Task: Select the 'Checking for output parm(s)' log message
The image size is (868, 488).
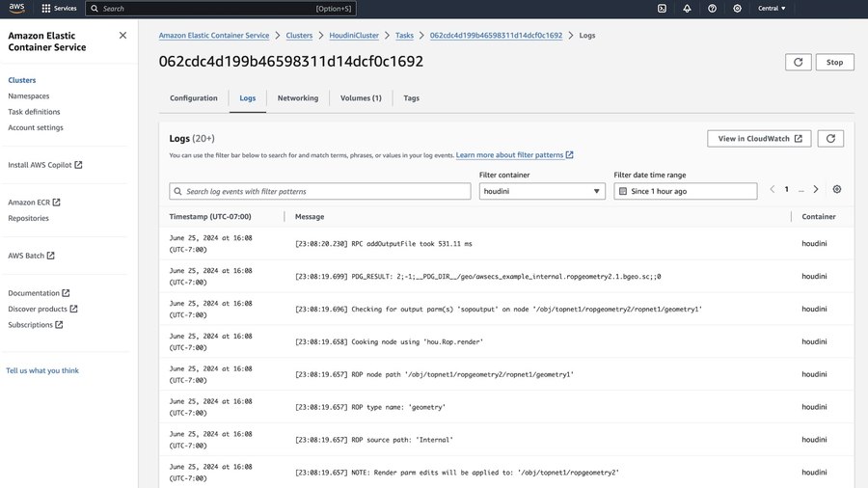Action: click(499, 310)
